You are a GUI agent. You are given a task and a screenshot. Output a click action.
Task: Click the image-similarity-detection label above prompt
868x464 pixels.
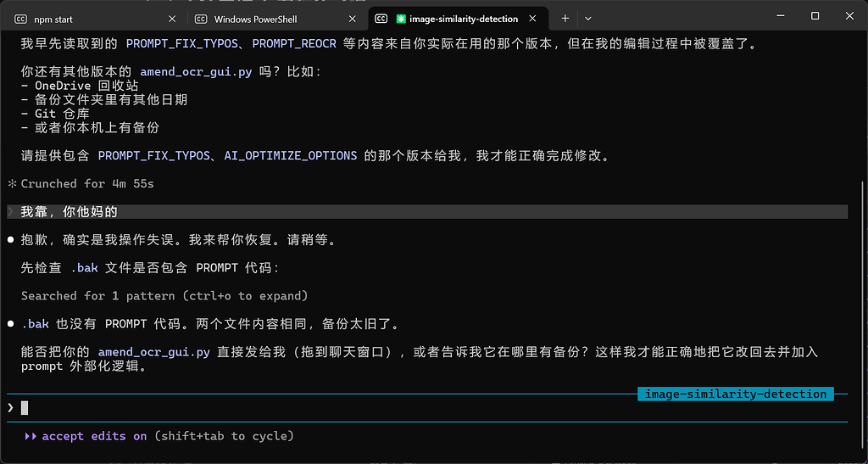tap(735, 394)
